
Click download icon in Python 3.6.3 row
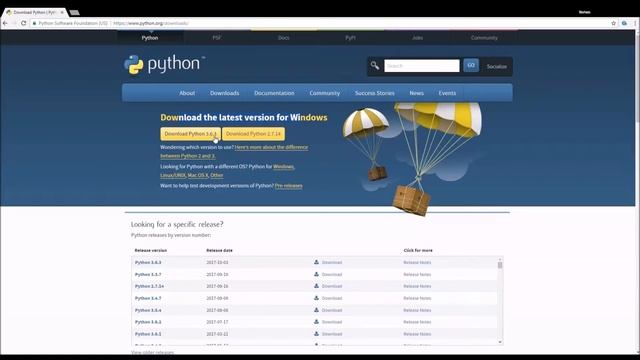316,262
